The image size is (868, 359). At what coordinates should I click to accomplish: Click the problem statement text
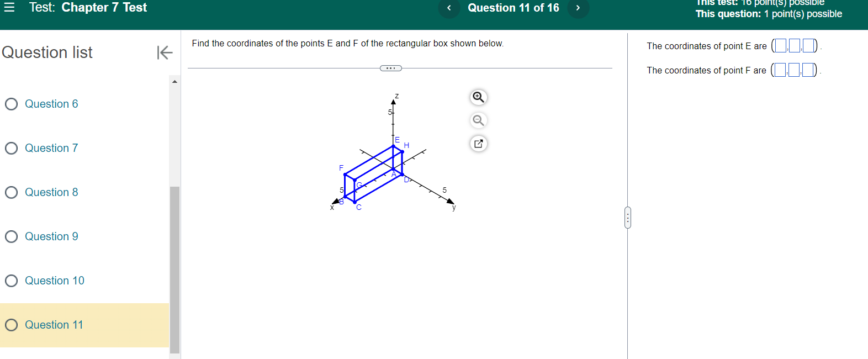click(348, 44)
